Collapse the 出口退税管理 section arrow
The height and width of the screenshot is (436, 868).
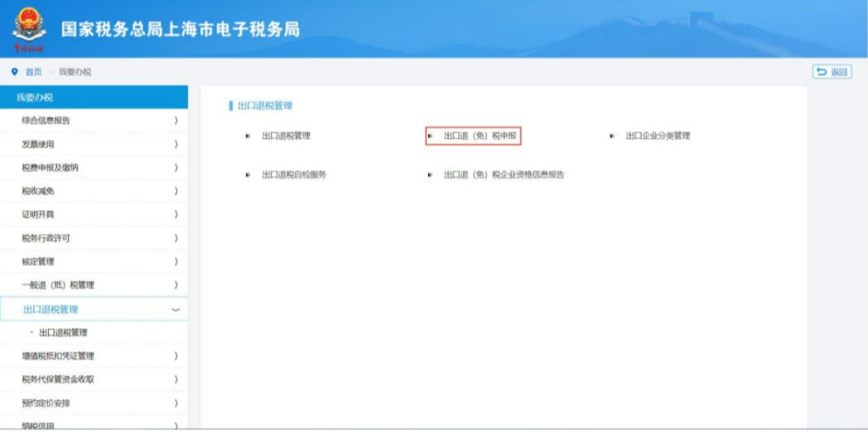click(x=176, y=310)
